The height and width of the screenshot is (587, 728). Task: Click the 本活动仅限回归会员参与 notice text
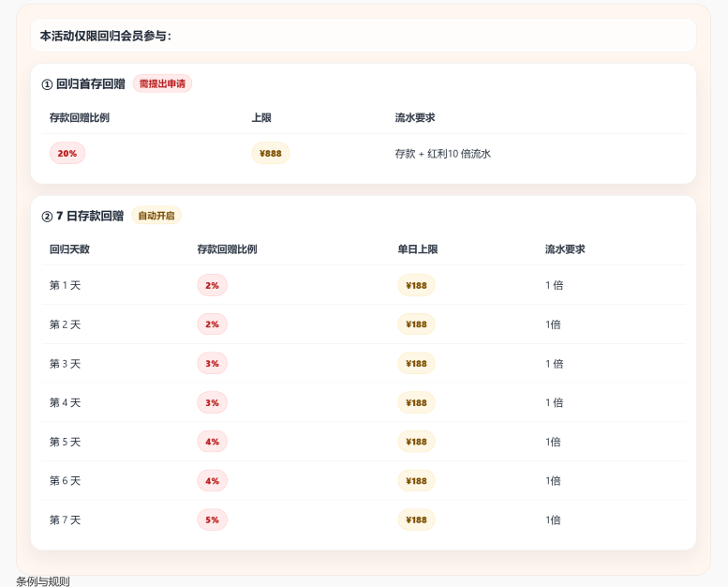[105, 36]
